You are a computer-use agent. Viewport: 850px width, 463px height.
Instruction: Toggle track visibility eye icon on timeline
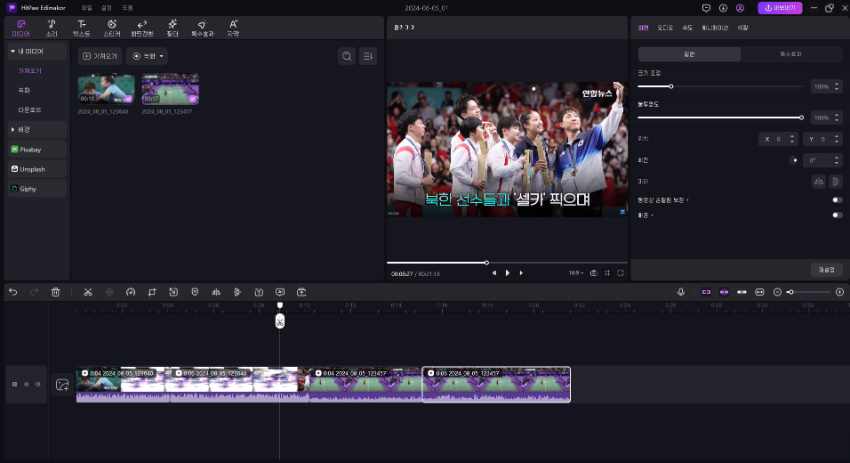click(x=26, y=384)
